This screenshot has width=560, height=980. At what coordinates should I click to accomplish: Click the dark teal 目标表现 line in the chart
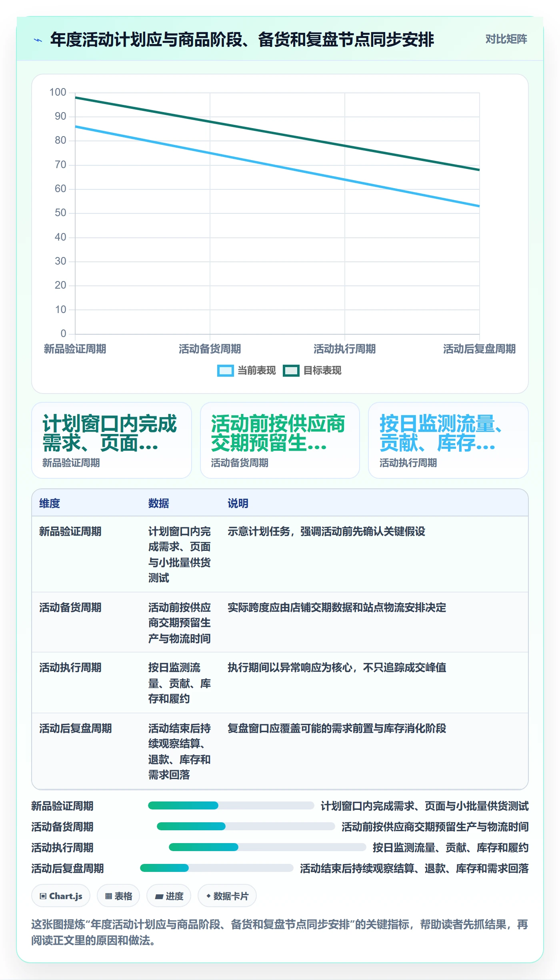[277, 134]
